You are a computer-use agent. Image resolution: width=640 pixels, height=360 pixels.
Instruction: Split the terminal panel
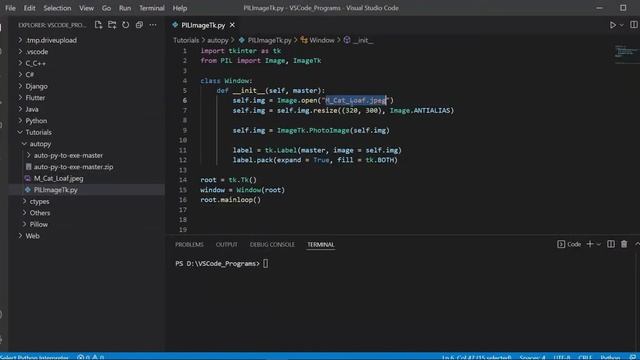click(611, 244)
